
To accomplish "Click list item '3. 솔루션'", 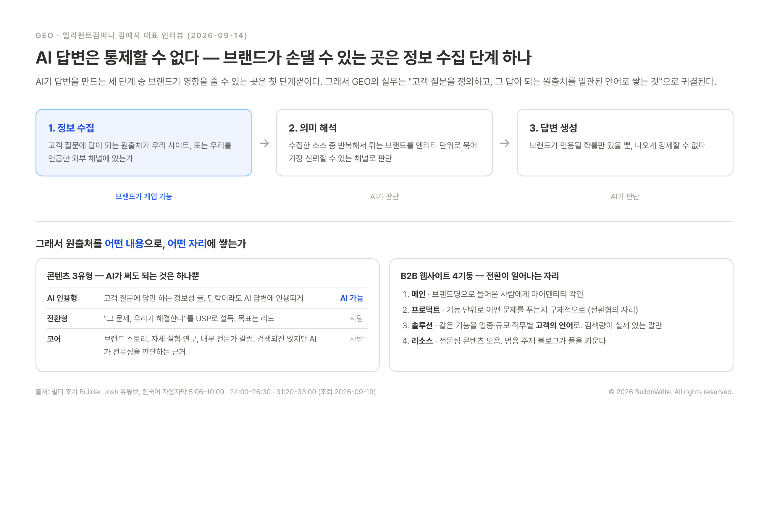I will click(x=532, y=325).
